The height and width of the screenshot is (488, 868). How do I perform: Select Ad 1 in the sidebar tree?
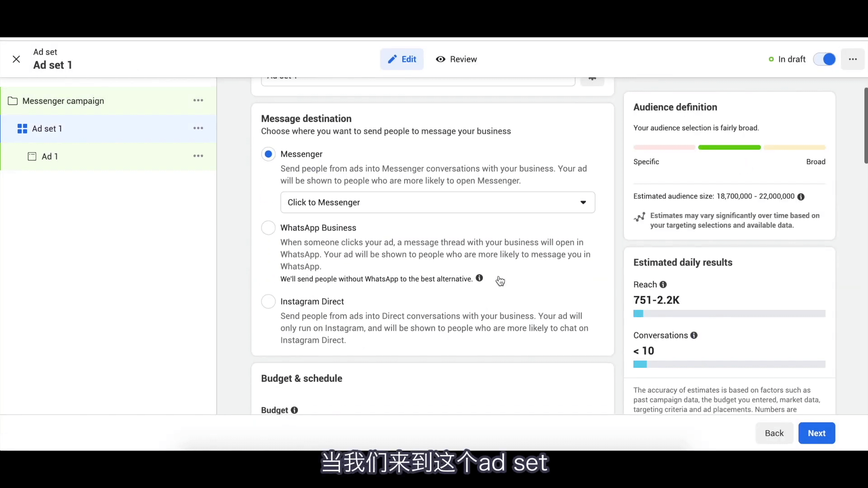[x=108, y=156]
